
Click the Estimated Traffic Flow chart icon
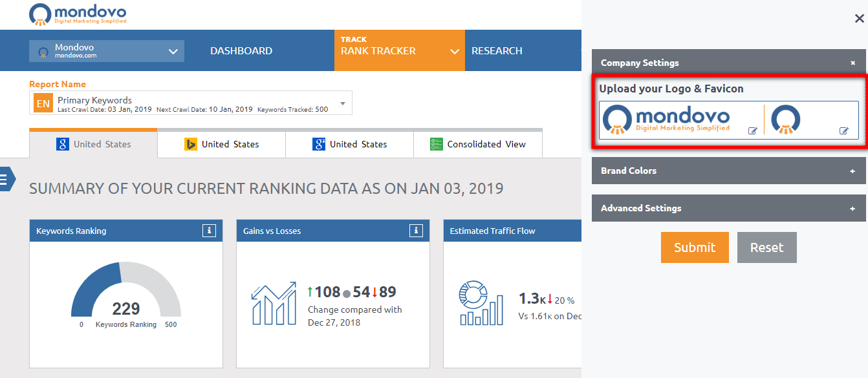(481, 302)
